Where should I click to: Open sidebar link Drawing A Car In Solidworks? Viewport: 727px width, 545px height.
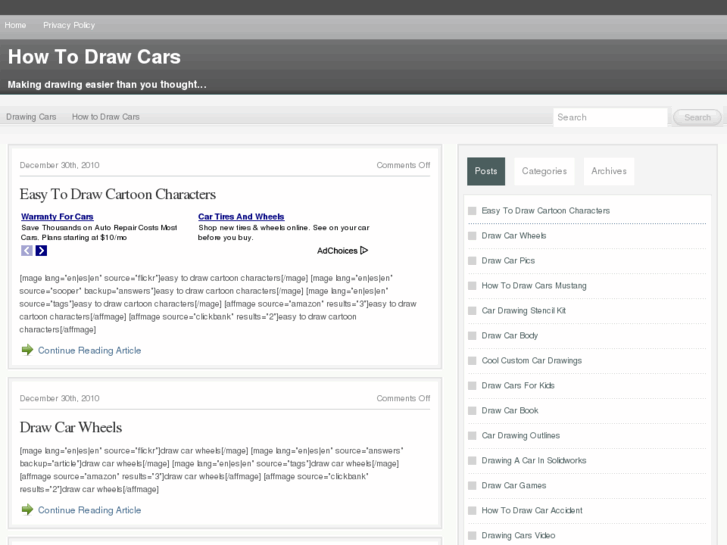point(534,461)
